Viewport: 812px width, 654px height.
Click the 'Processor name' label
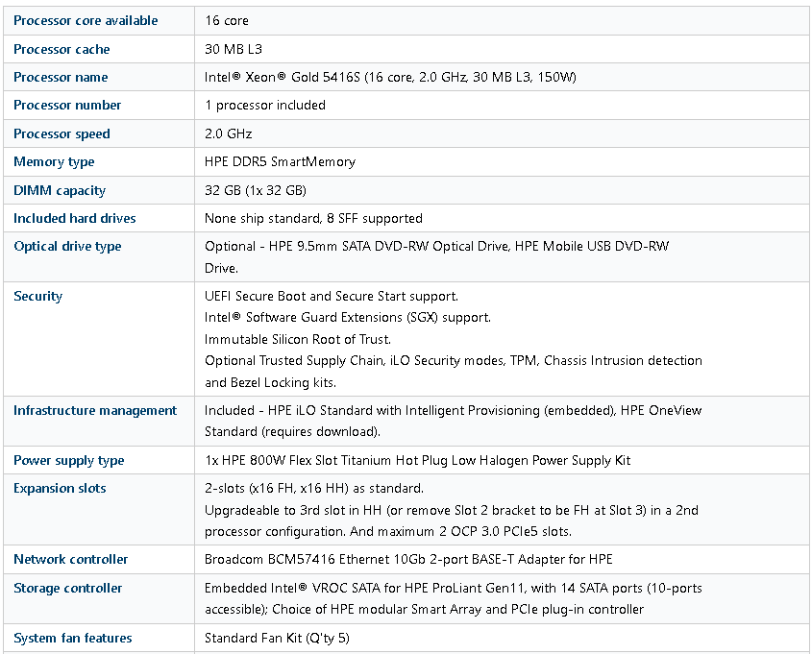coord(61,77)
